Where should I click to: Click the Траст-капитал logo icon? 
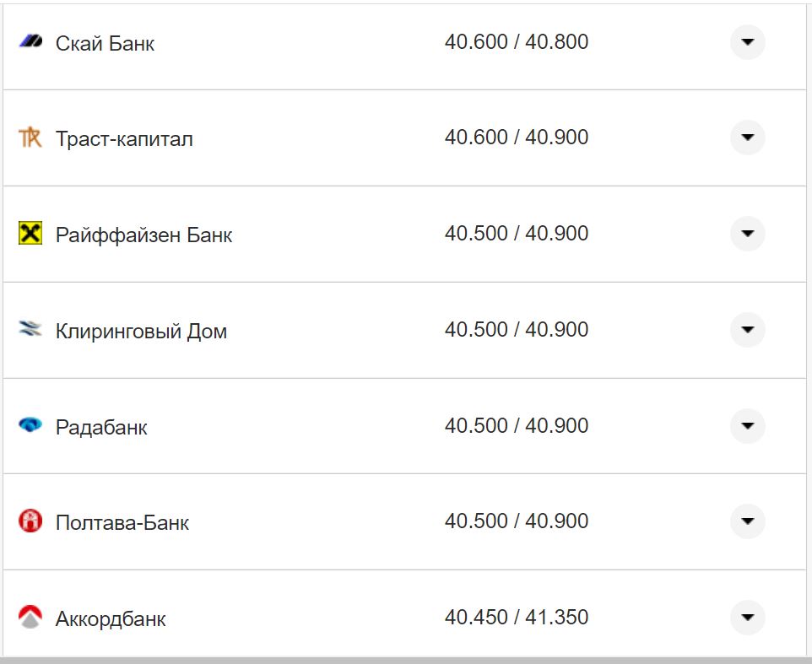(30, 138)
